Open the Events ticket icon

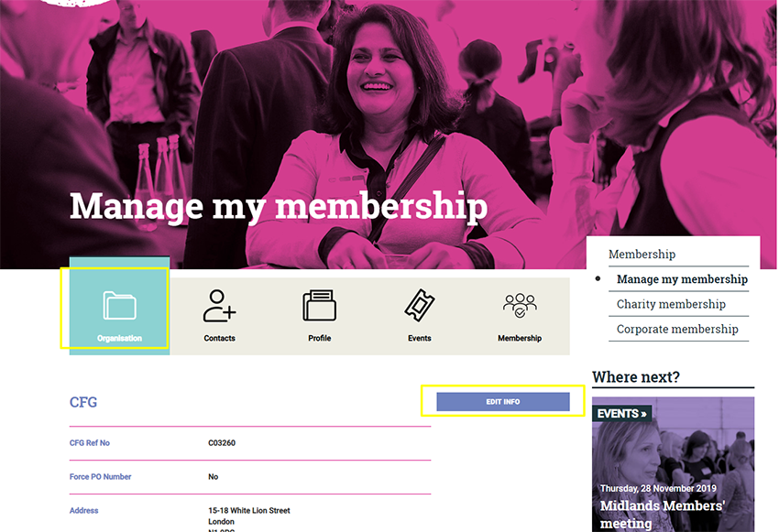420,305
